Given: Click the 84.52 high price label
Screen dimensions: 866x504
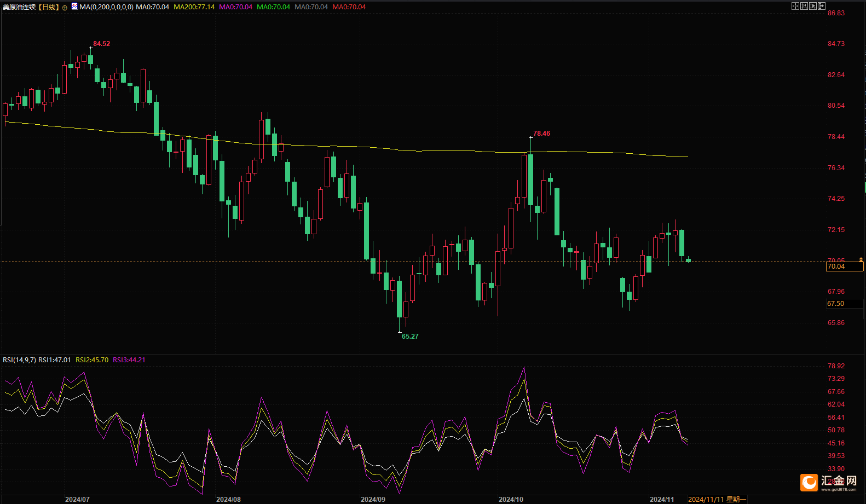Looking at the screenshot, I should (101, 44).
